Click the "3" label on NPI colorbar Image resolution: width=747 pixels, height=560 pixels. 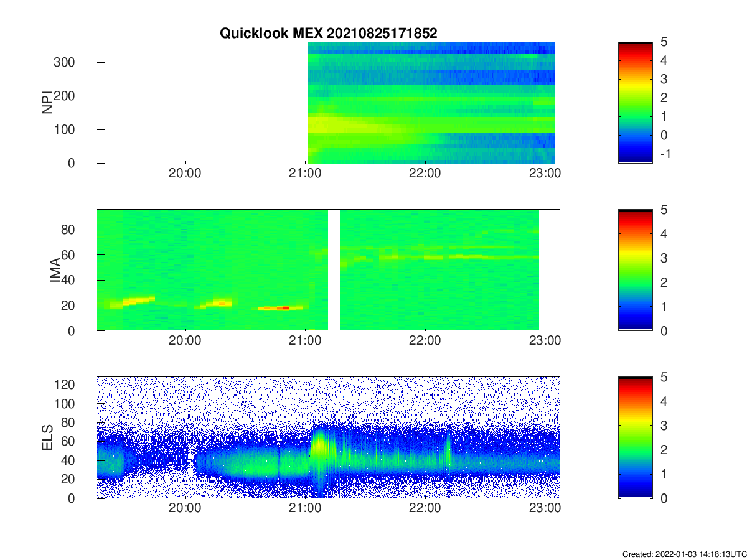(664, 80)
